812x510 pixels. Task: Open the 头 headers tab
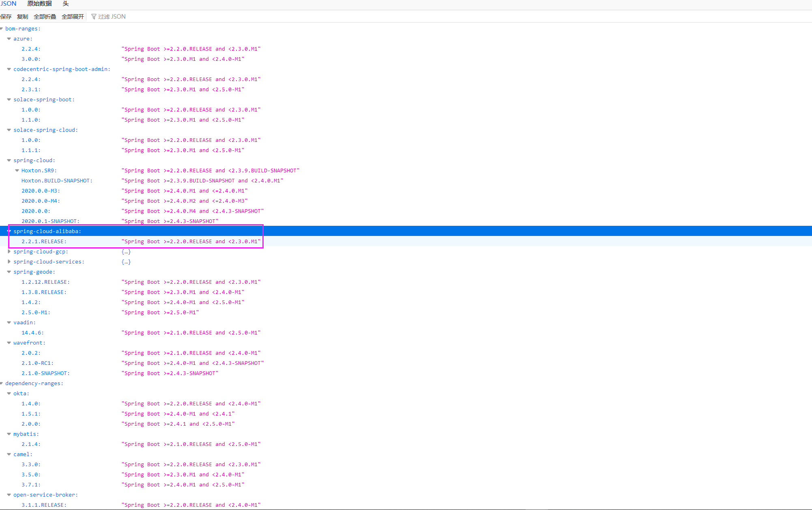pos(66,4)
